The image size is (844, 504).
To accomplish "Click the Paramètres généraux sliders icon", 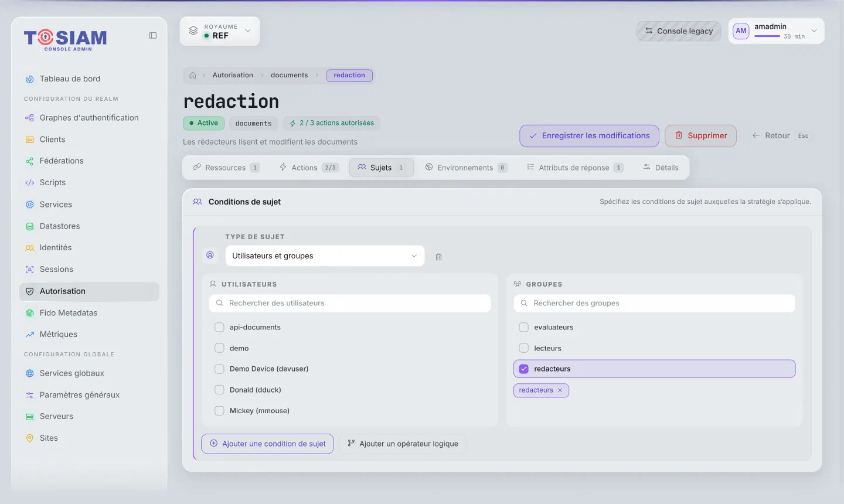I will point(30,395).
